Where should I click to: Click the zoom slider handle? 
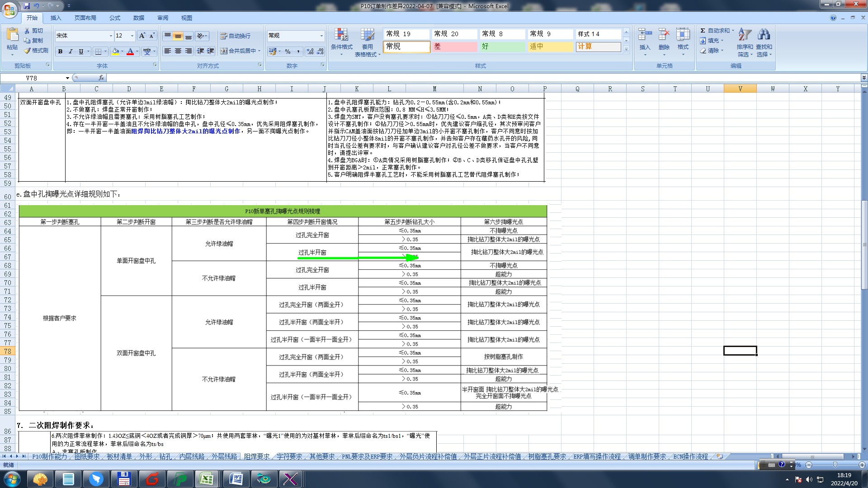pos(835,465)
